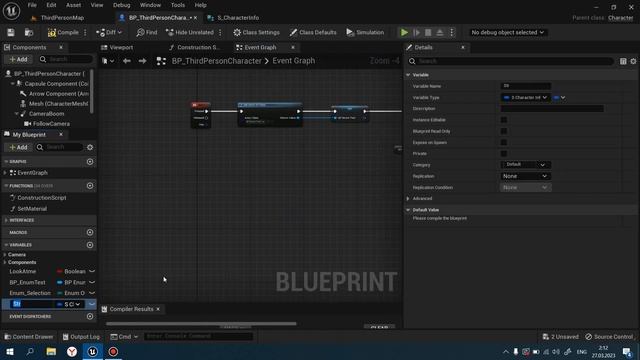The image size is (640, 360).
Task: Start Simulation mode
Action: click(x=365, y=32)
